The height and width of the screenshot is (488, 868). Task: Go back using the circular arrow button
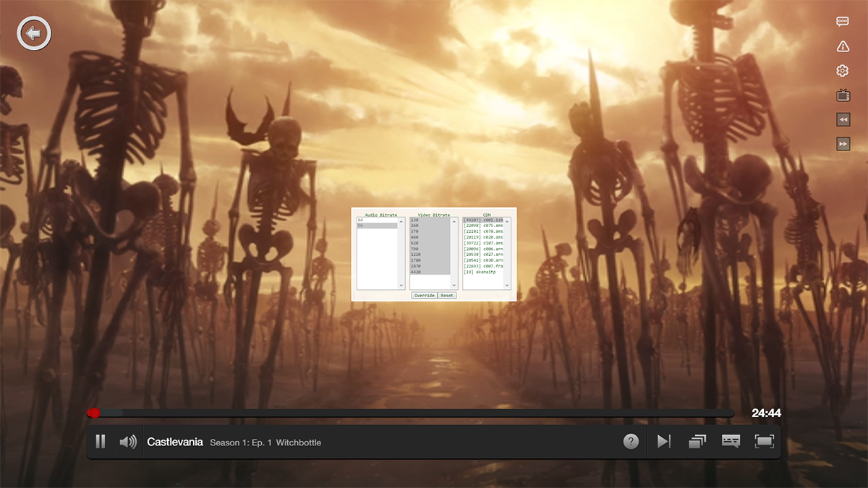[x=33, y=33]
